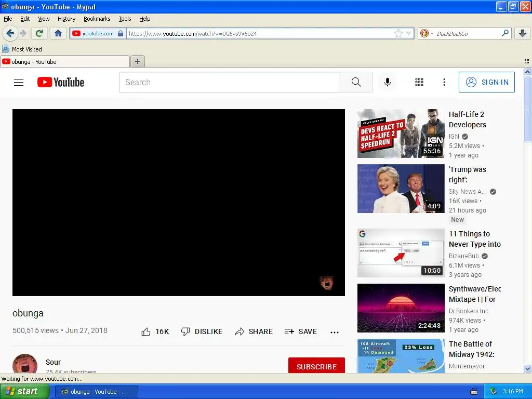Open the YouTube apps grid icon

[419, 82]
